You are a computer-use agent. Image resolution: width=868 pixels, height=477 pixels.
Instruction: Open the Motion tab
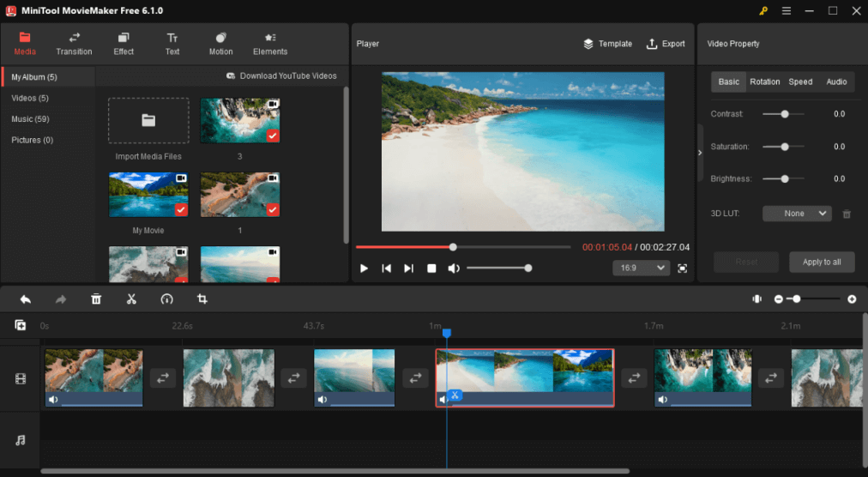tap(221, 44)
